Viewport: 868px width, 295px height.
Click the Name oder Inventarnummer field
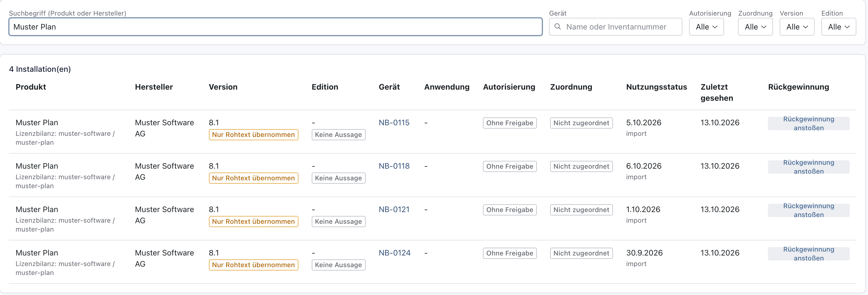pos(616,27)
